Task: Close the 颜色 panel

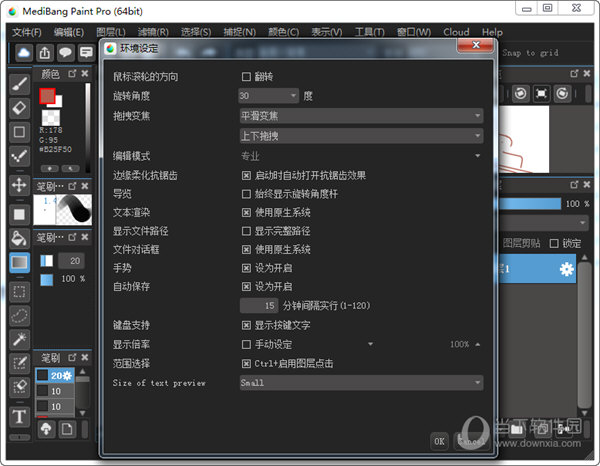Action: pyautogui.click(x=85, y=73)
